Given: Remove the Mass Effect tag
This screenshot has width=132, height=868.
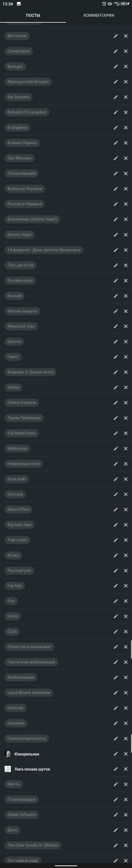Looking at the screenshot, I should click(x=126, y=509).
